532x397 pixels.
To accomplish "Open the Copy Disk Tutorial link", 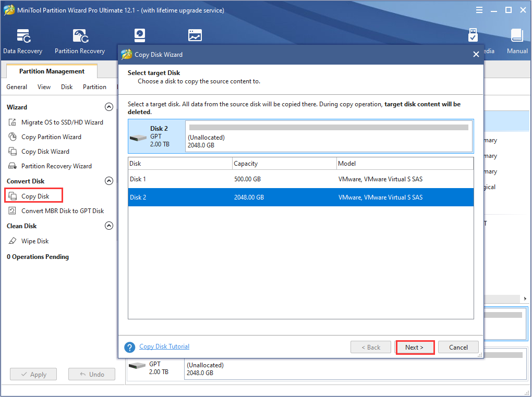I will (x=164, y=346).
